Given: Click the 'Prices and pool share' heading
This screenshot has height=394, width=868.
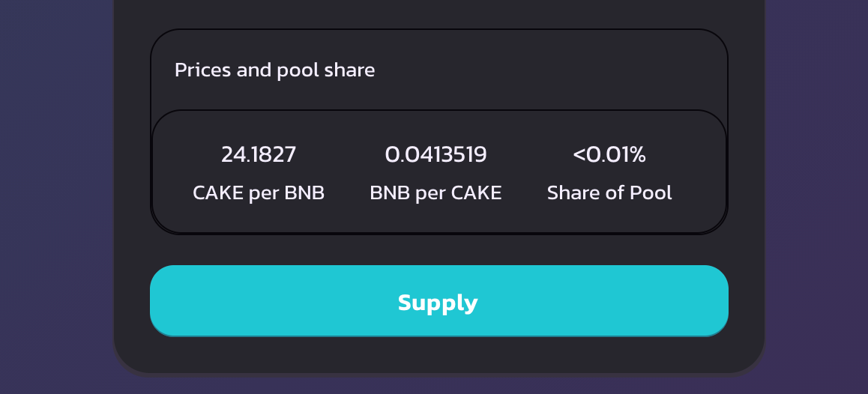Looking at the screenshot, I should click(x=274, y=70).
